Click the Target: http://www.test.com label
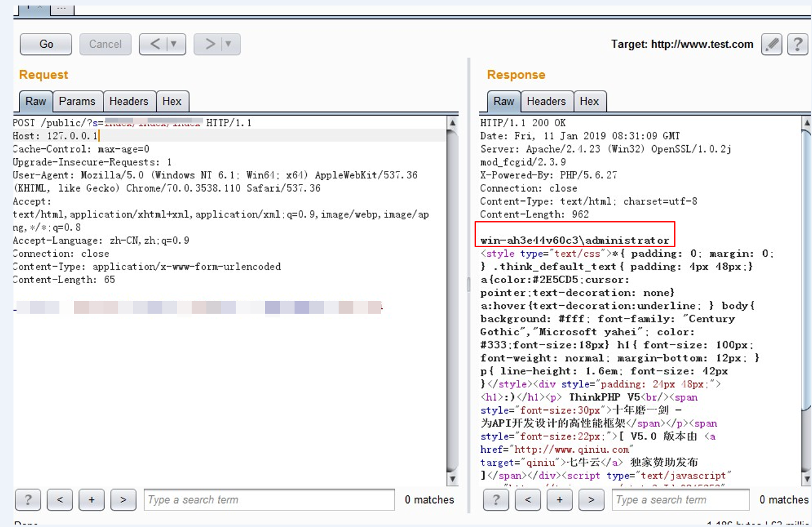Viewport: 812px width, 527px height. pos(682,44)
